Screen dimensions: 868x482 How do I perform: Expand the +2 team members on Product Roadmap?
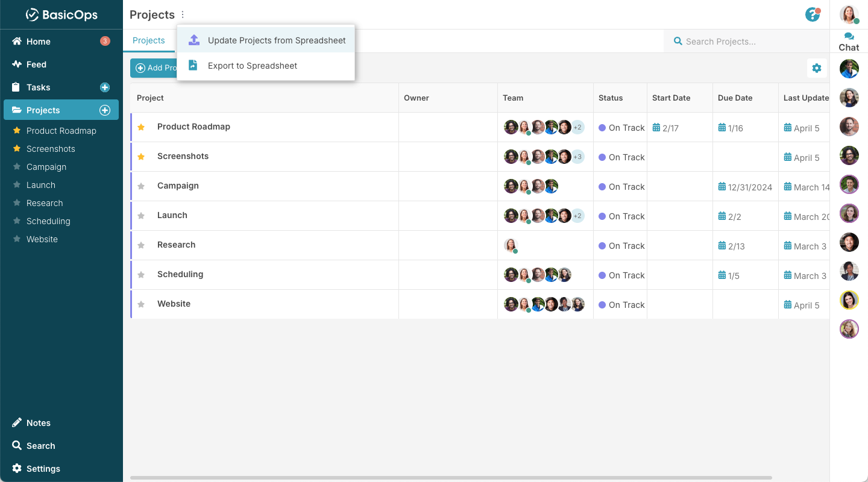pos(577,127)
